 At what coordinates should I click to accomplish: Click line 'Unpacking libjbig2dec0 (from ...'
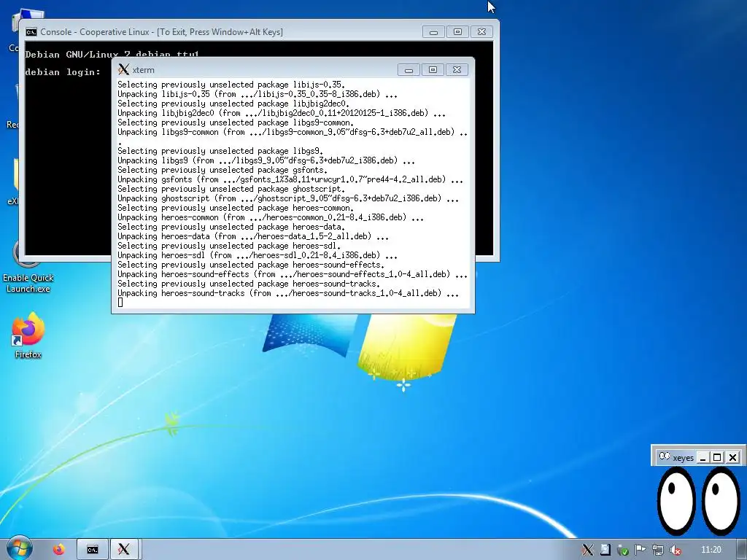pos(282,113)
